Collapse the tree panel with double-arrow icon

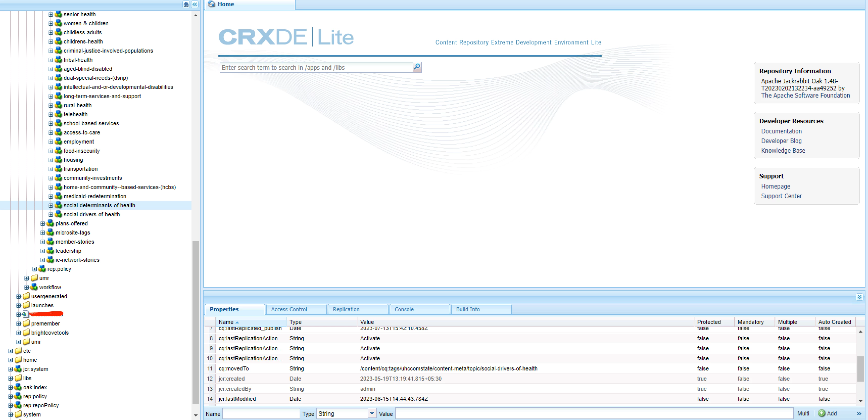tap(195, 4)
